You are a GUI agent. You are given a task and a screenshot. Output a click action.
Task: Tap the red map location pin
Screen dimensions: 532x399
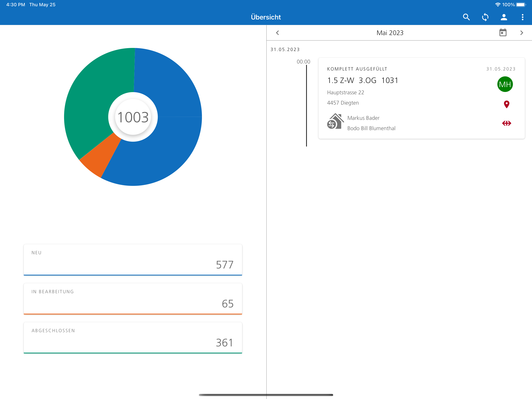(506, 104)
